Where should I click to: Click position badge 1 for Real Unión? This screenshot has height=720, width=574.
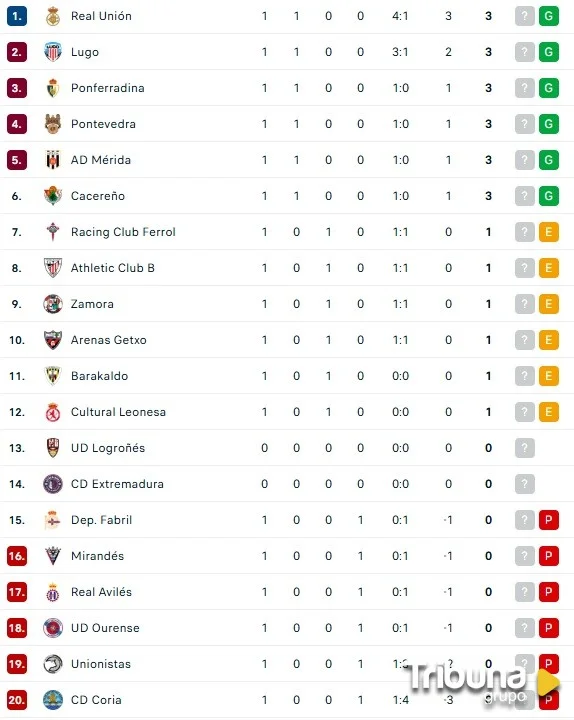click(x=17, y=16)
